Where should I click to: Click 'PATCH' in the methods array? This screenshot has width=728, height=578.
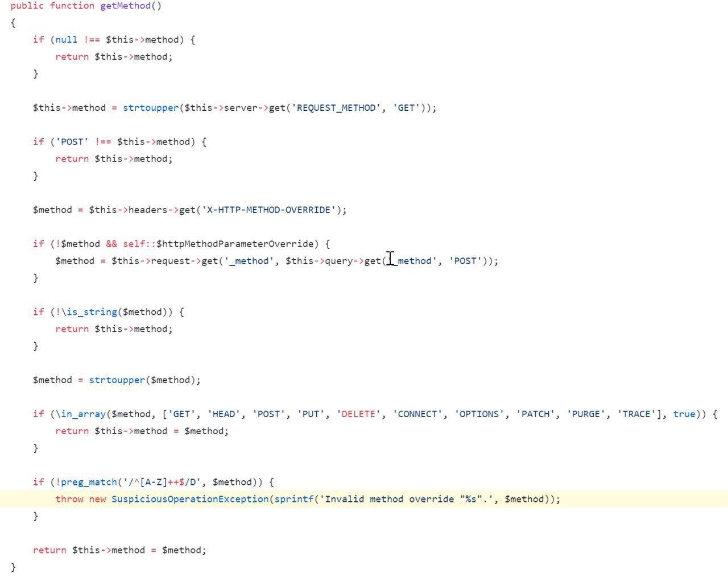[536, 414]
